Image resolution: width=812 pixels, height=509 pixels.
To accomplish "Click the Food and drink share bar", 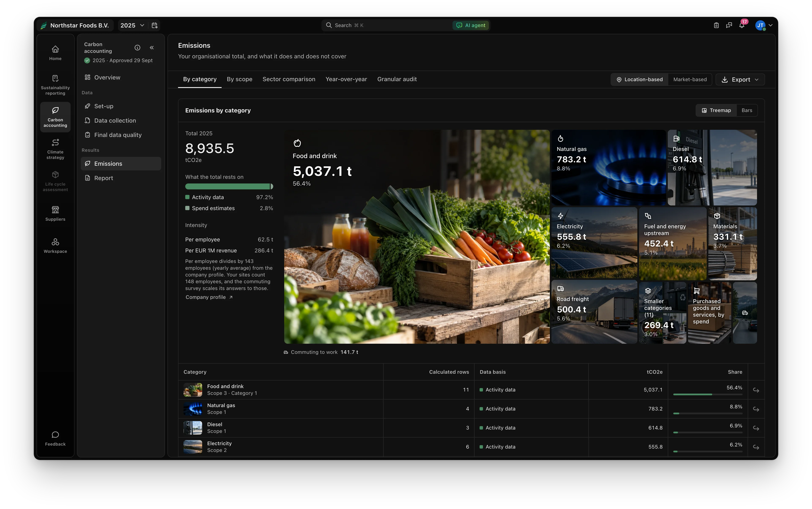I will point(708,394).
